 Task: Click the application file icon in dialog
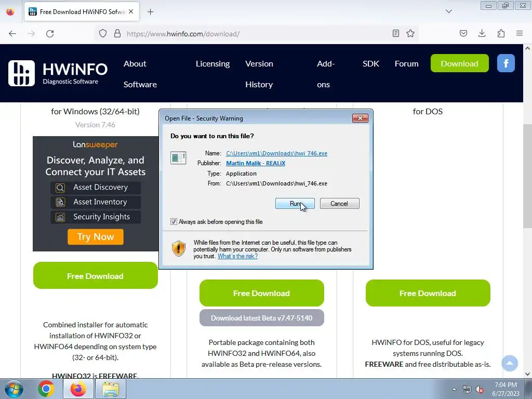pos(178,158)
